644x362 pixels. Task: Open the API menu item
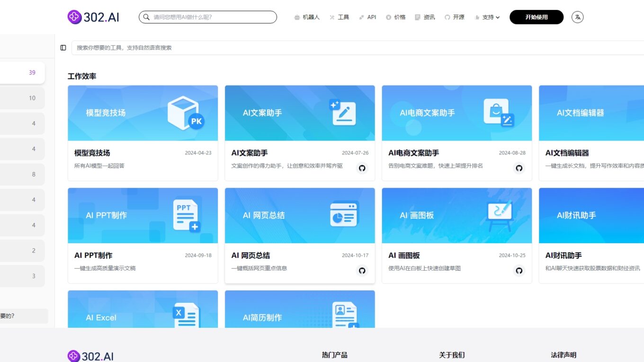[x=367, y=17]
